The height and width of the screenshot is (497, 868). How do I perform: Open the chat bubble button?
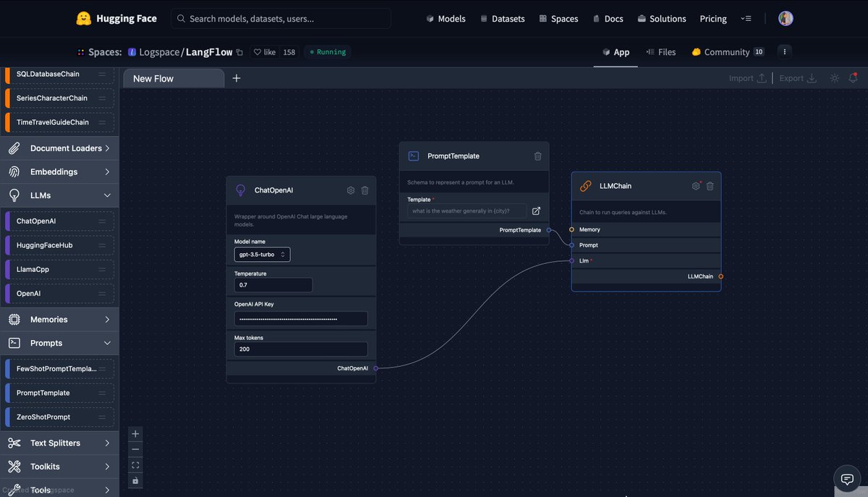[846, 478]
